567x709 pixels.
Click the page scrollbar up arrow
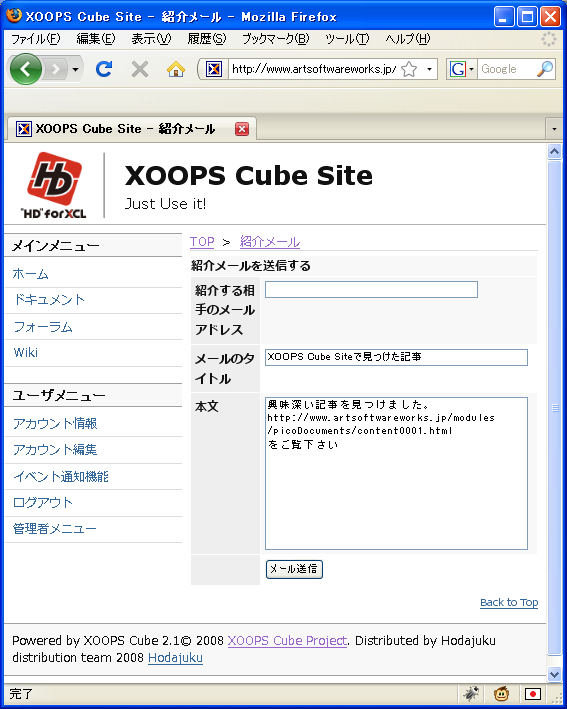554,151
